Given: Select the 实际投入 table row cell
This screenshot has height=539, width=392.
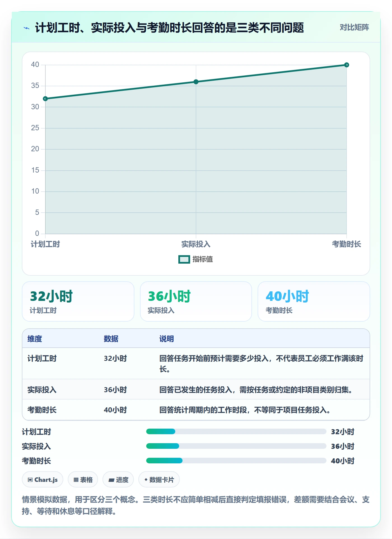Looking at the screenshot, I should click(42, 390).
